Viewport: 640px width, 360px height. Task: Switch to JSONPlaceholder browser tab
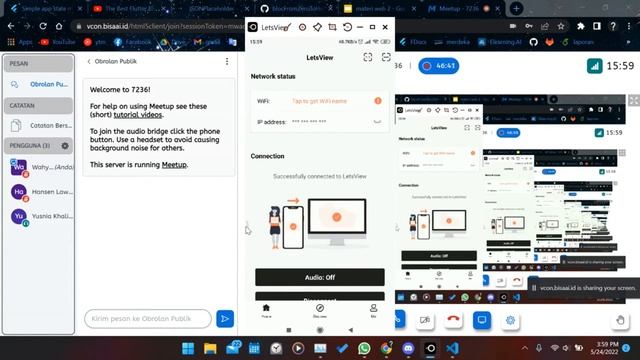tap(211, 9)
